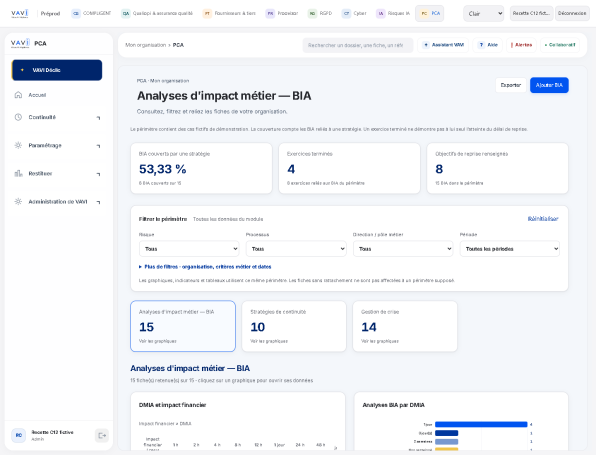Expand Administration de VAVI section
Image resolution: width=596 pixels, height=455 pixels.
coord(98,202)
